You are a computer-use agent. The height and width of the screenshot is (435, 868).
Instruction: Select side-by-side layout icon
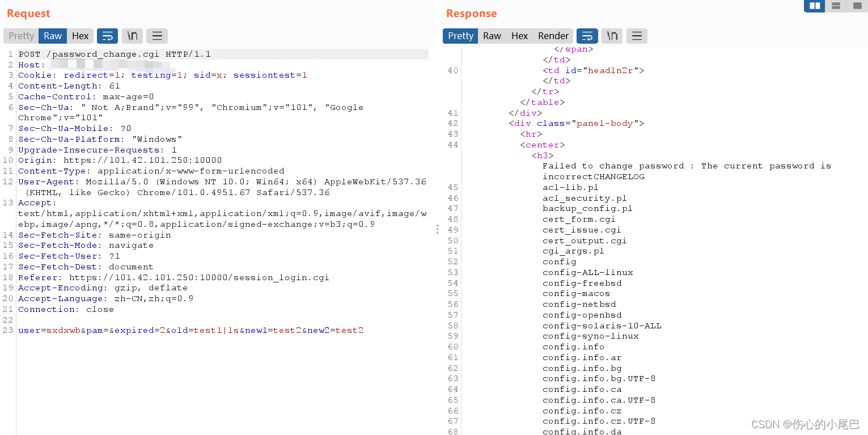[815, 6]
